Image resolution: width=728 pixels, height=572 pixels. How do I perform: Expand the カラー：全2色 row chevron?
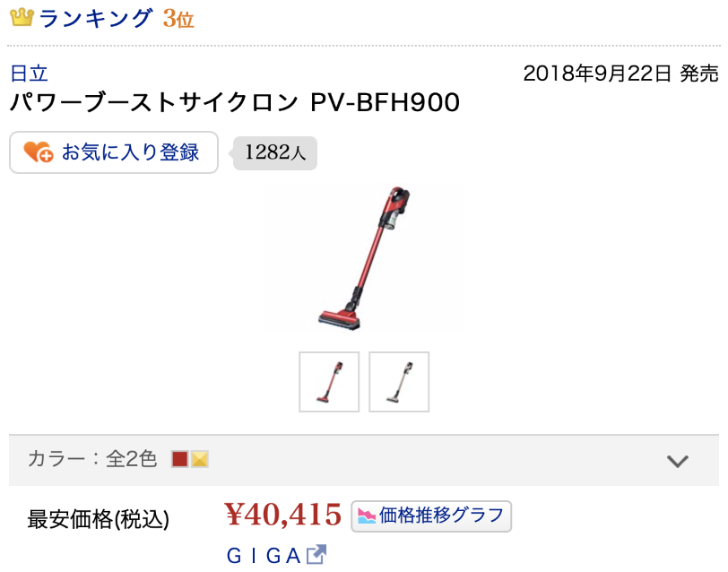coord(678,461)
